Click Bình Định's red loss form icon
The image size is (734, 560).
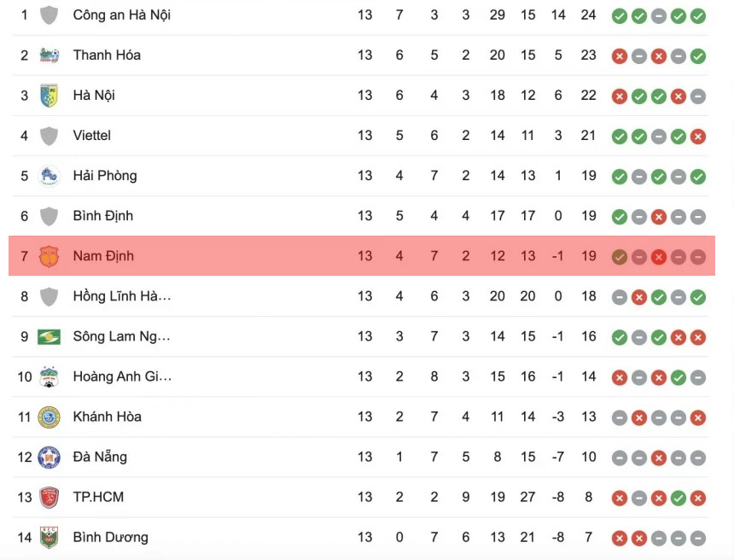[658, 216]
